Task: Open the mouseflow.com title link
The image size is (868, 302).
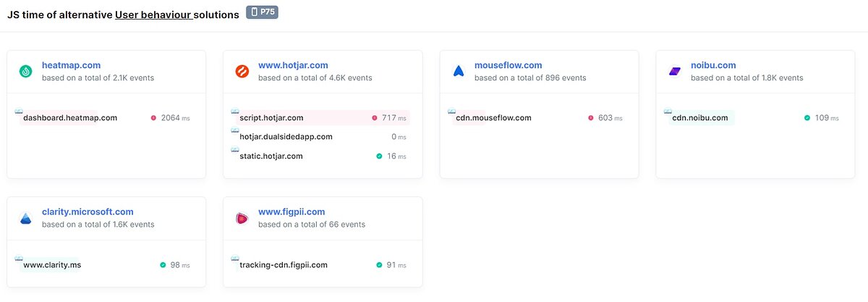Action: (508, 65)
